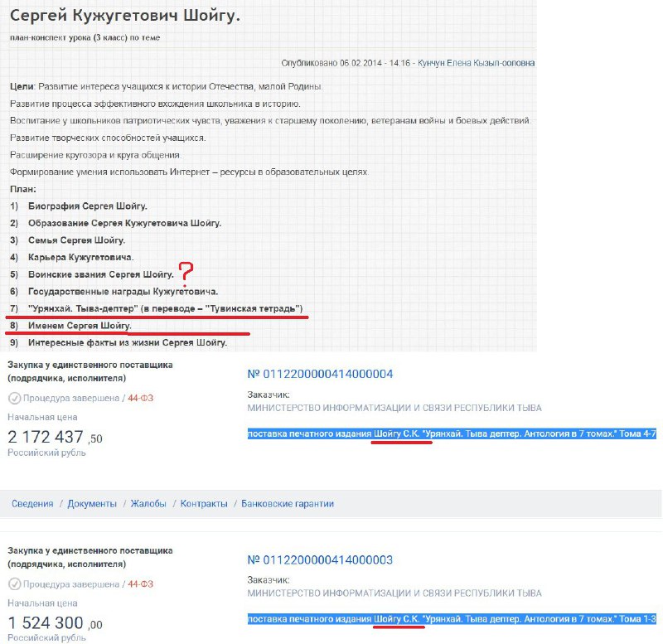Image resolution: width=663 pixels, height=644 pixels.
Task: Click highlighted text ending with Тома 1-3
Action: click(x=452, y=619)
